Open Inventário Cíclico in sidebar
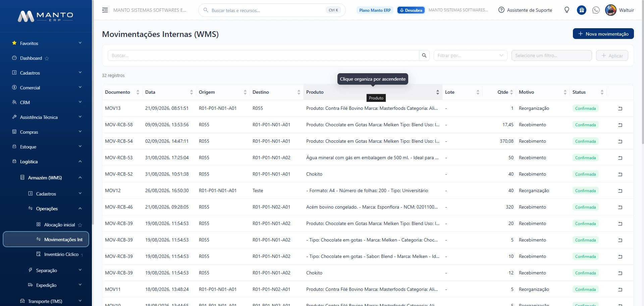 pos(61,254)
